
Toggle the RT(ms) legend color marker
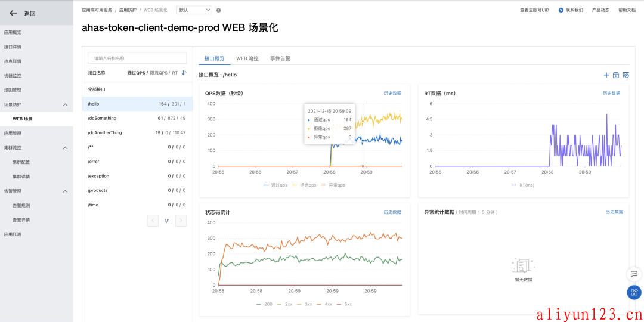click(x=514, y=185)
